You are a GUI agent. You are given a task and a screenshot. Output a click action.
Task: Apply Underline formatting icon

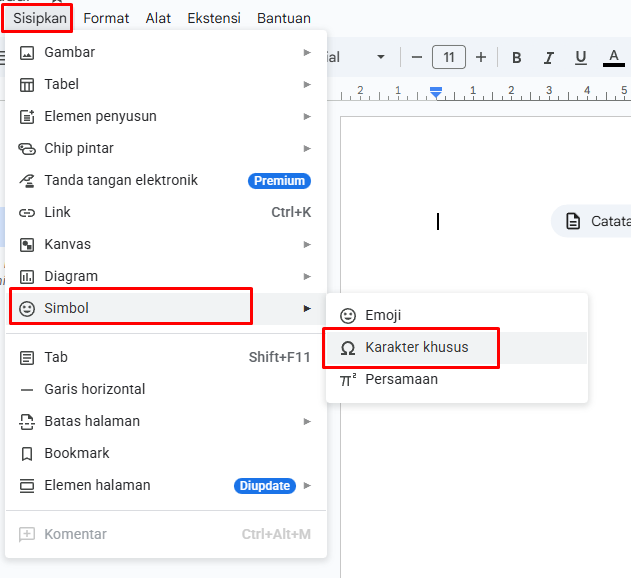pyautogui.click(x=580, y=58)
